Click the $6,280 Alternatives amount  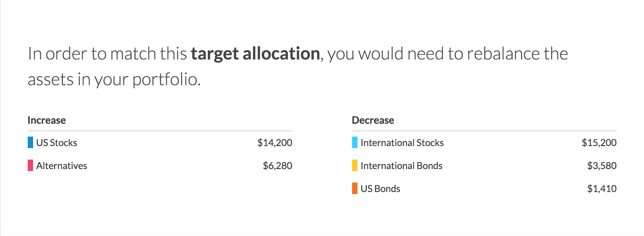[277, 166]
